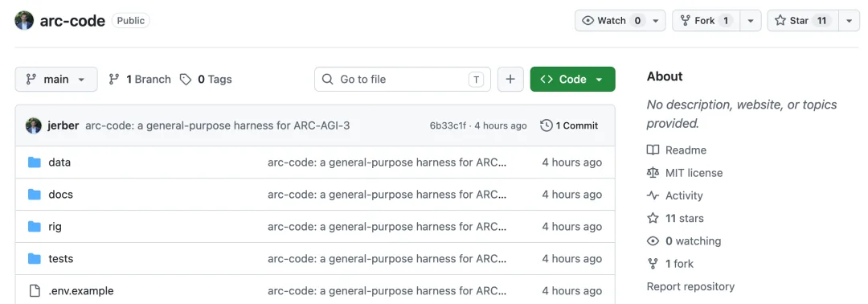Screen dimensions: 868x304
Task: View the 1 fork link in About
Action: tap(679, 264)
